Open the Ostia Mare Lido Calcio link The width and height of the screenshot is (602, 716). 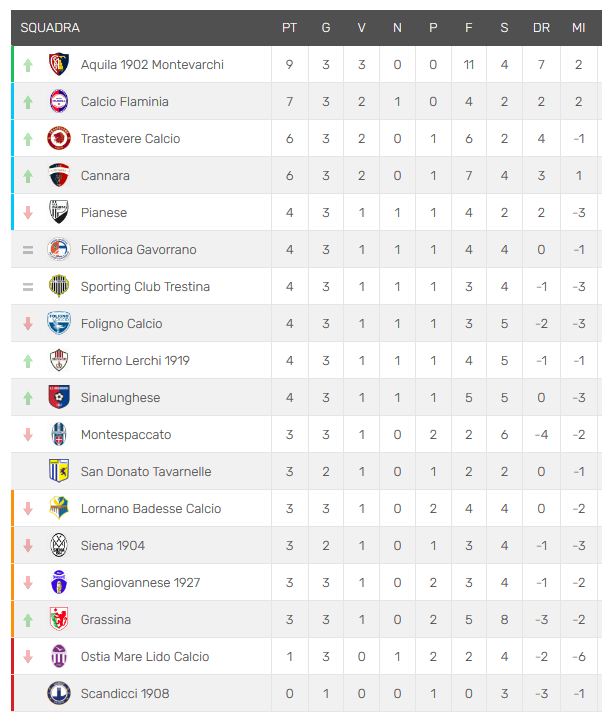(x=145, y=657)
